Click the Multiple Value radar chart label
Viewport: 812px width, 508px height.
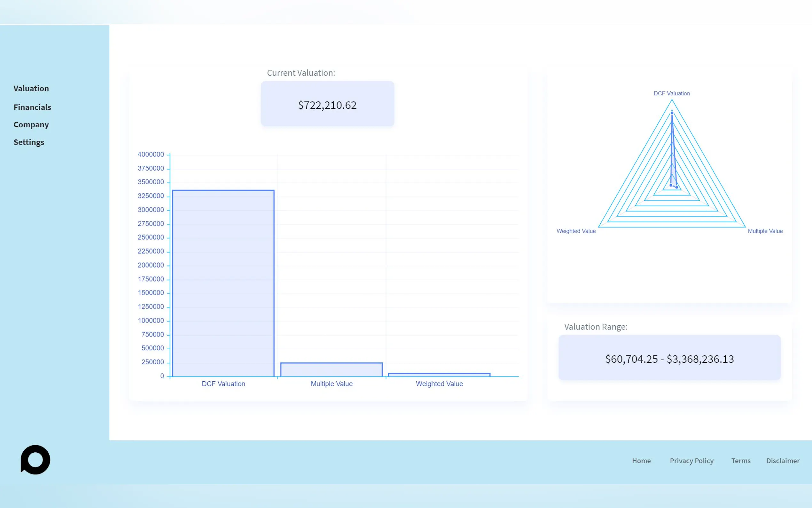(x=765, y=231)
